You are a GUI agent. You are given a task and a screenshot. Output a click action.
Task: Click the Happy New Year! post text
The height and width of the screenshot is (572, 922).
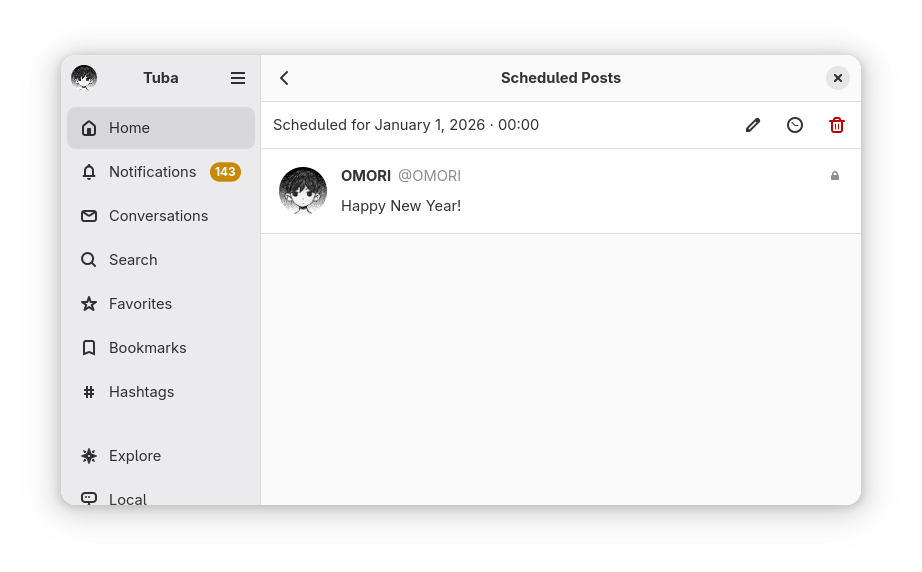point(401,206)
